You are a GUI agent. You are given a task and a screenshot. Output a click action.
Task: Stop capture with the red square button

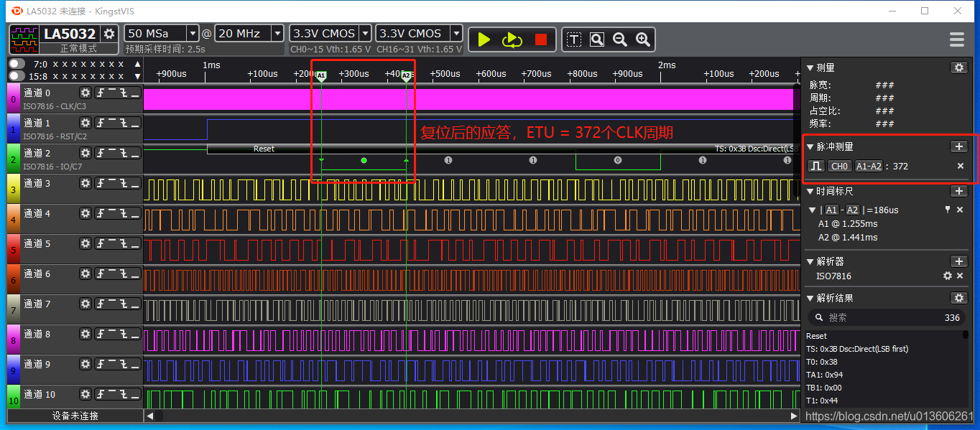541,40
